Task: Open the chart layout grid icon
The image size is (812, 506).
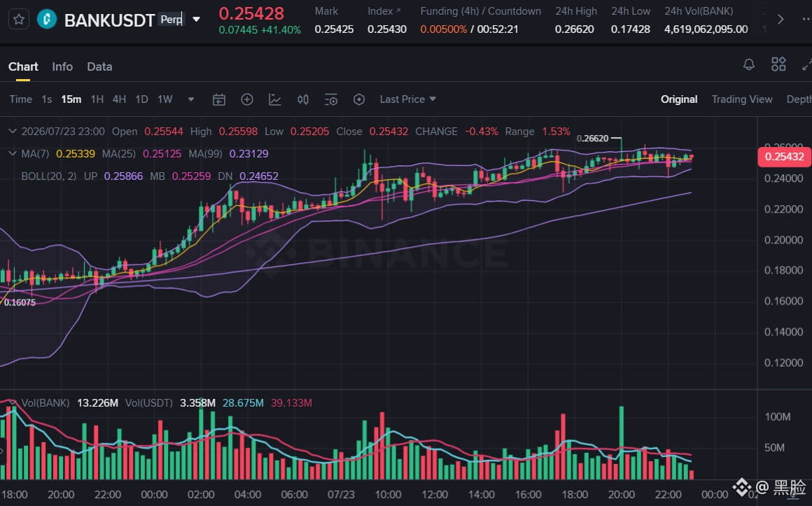Action: point(778,65)
